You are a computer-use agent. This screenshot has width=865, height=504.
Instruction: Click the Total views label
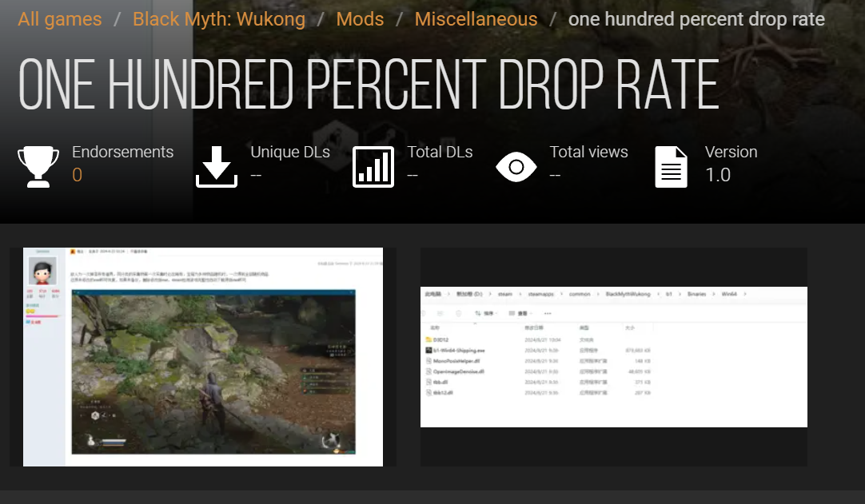pos(588,152)
